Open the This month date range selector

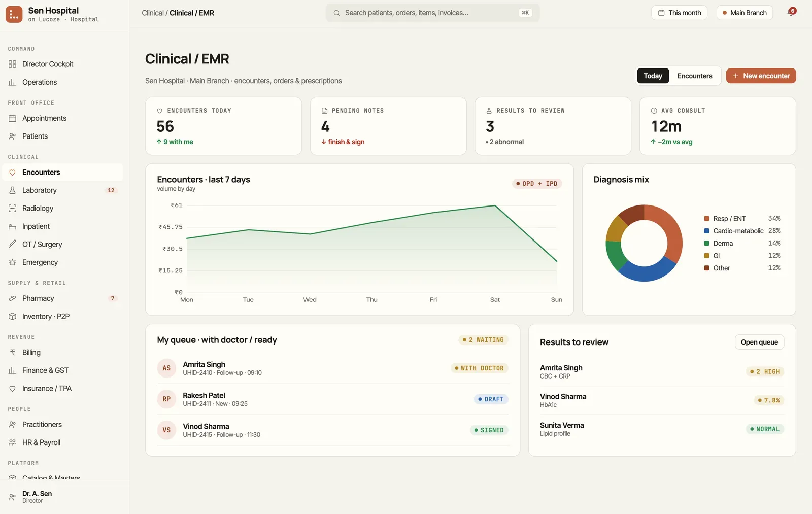(679, 13)
